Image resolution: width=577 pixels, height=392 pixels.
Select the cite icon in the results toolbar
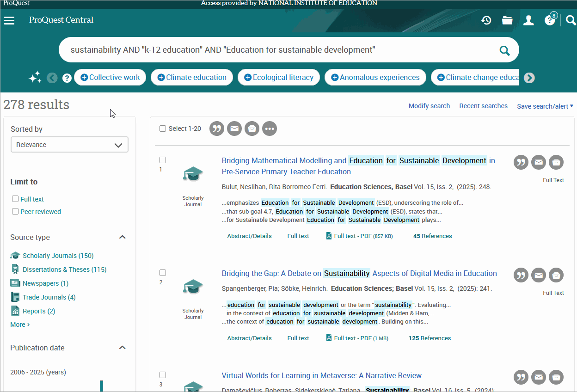tap(216, 129)
